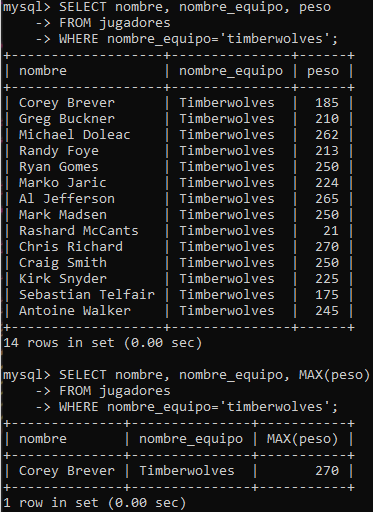
Task: Click the MAX(peso) column header
Action: tap(302, 439)
